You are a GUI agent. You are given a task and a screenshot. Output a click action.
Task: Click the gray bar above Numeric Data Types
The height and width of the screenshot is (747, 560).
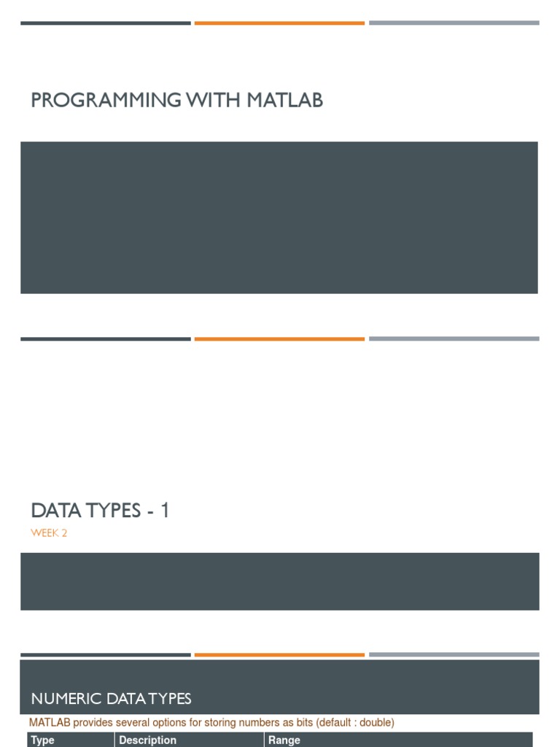coord(454,654)
